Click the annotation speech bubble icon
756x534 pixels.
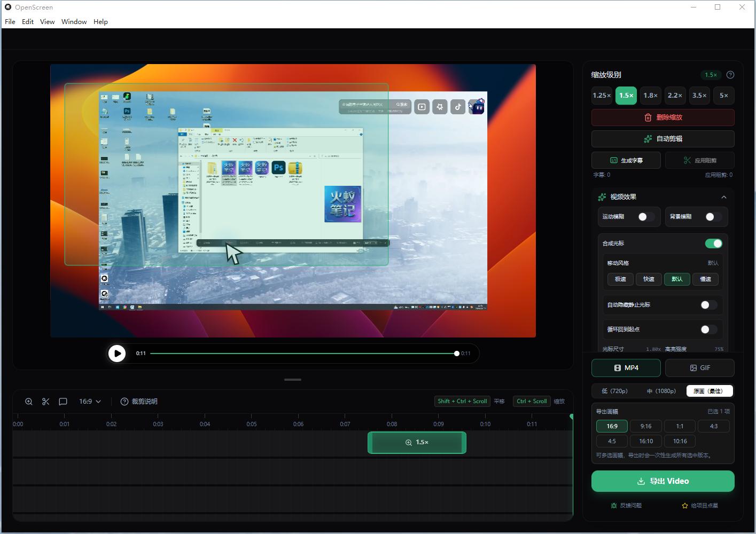click(x=63, y=402)
